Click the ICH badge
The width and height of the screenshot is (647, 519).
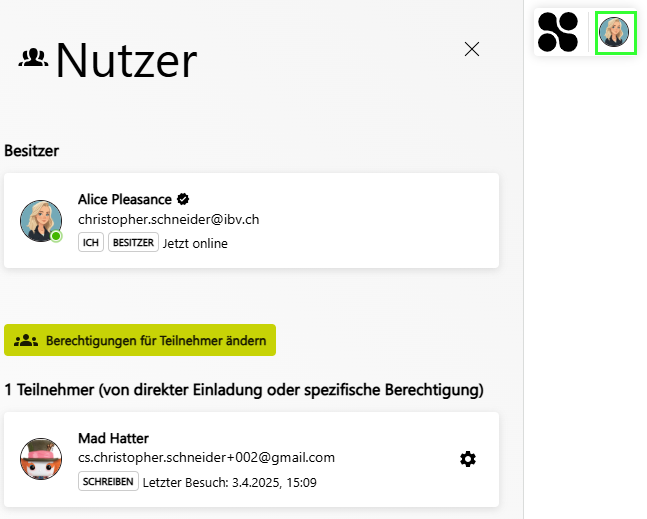pyautogui.click(x=91, y=242)
